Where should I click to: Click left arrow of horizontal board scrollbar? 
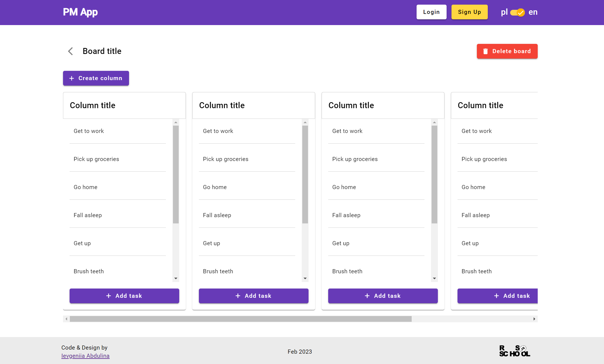66,319
